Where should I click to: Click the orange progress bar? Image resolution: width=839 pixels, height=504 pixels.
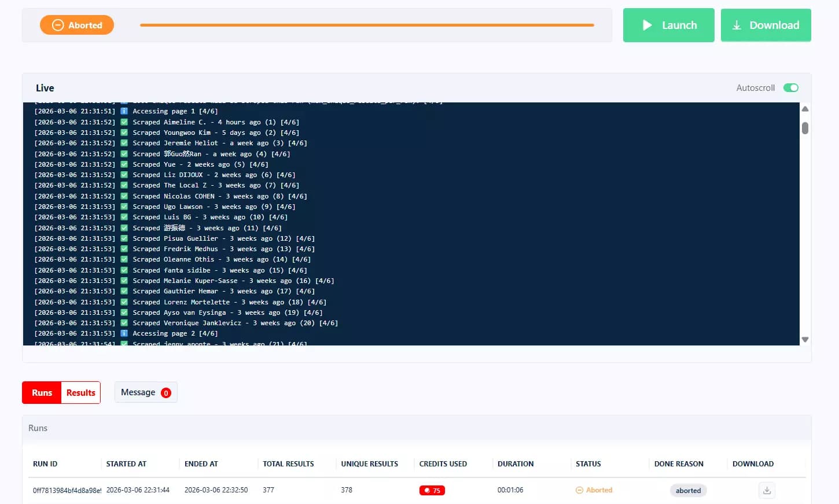366,25
